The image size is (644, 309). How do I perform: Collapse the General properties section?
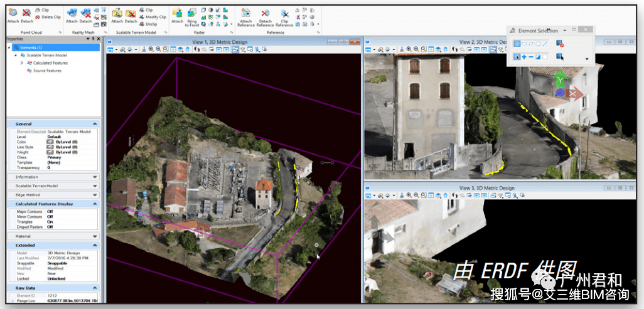pyautogui.click(x=95, y=124)
